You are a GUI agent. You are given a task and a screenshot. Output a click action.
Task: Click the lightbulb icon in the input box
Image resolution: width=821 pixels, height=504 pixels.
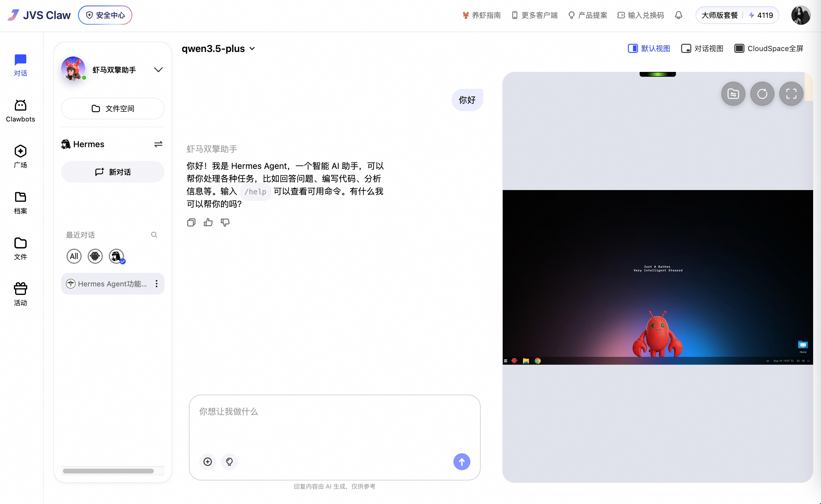coord(229,462)
